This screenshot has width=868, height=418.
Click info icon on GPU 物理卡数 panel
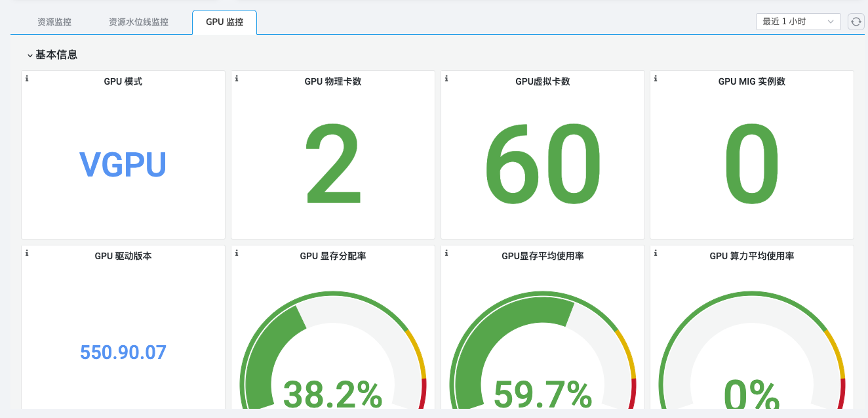coord(237,79)
